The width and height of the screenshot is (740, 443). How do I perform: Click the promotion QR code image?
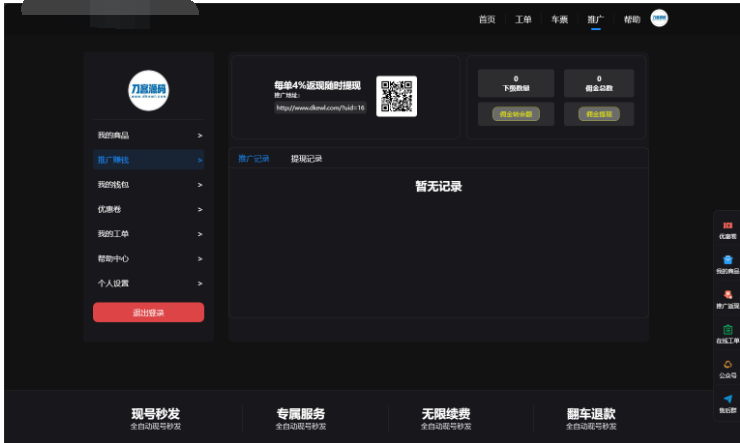pos(396,96)
